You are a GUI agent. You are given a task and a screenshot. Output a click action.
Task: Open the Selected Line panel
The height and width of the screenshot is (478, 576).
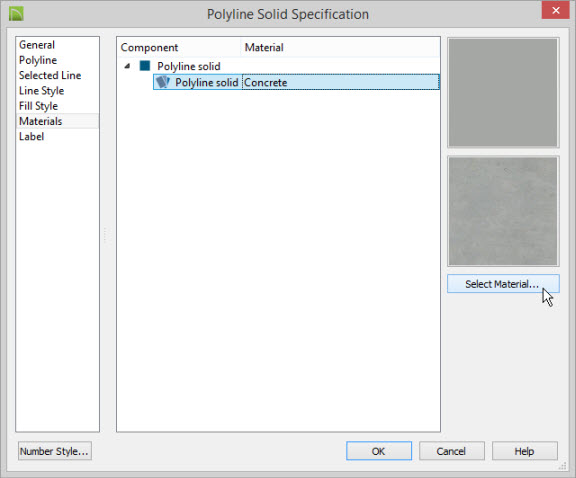click(50, 75)
